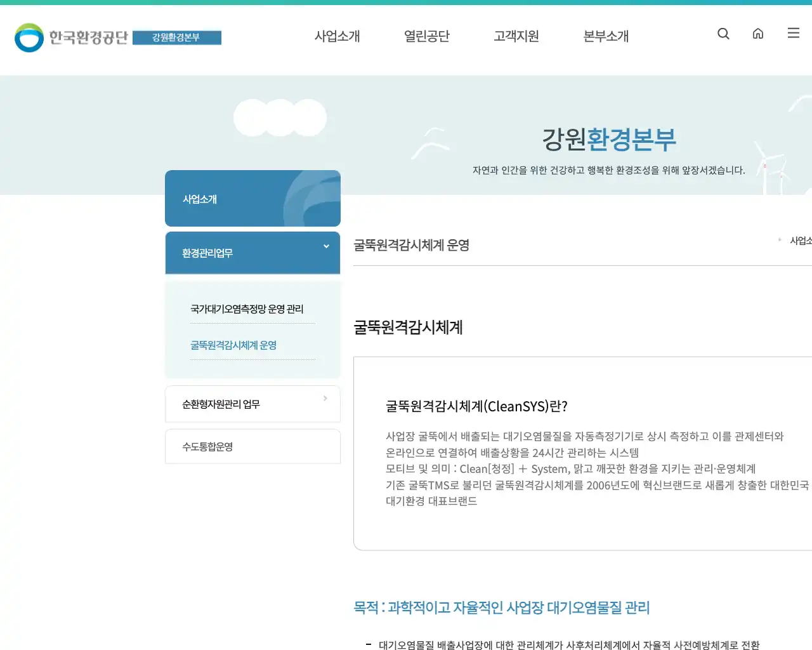The height and width of the screenshot is (650, 812).
Task: Click the 사업소개 breadcrumb on the right
Action: (801, 241)
